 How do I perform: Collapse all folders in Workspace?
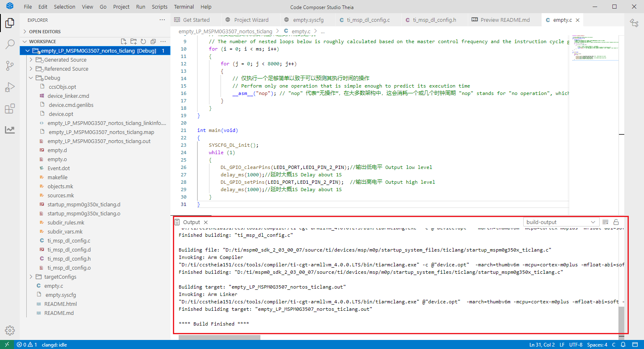point(153,42)
